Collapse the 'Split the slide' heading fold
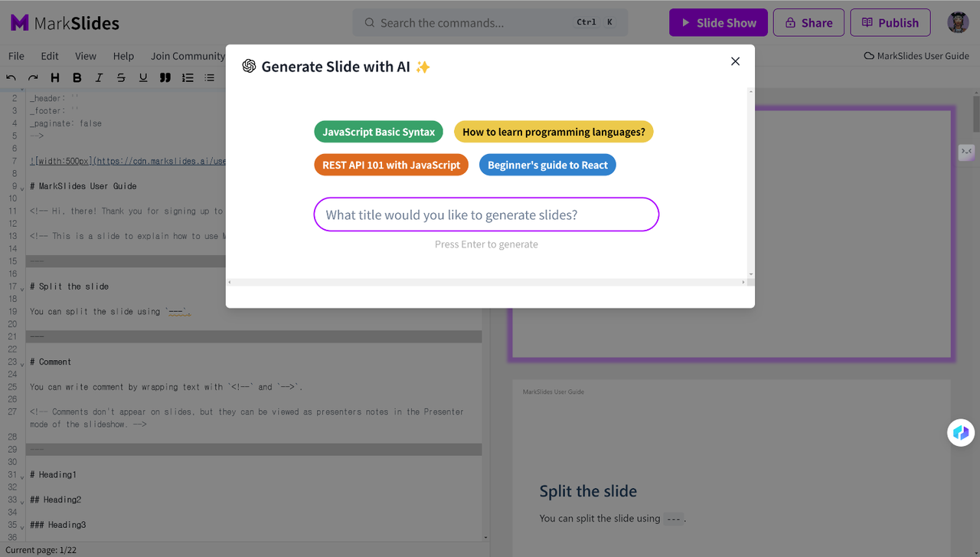The width and height of the screenshot is (980, 557). click(22, 288)
